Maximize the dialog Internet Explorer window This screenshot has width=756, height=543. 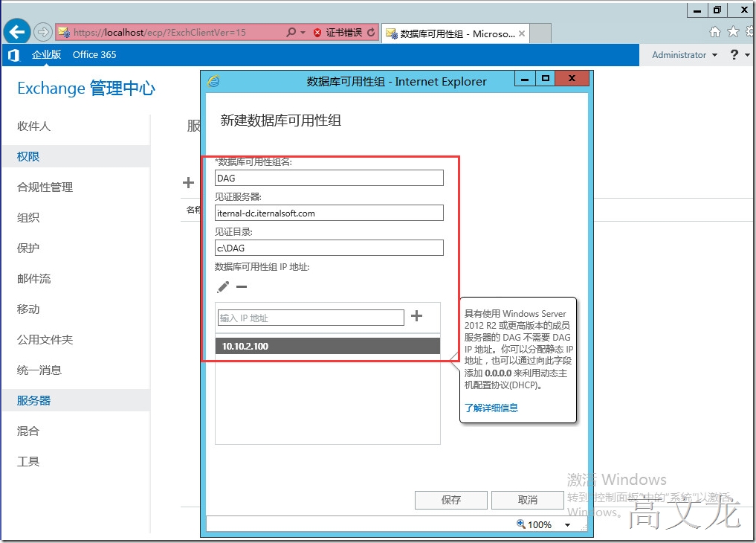[x=546, y=79]
